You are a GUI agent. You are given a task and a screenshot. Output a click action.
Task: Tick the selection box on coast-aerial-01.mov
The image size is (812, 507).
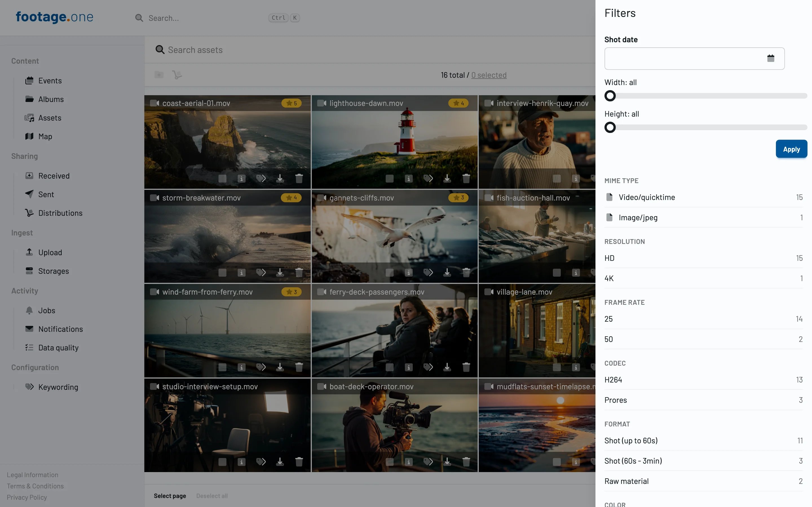point(222,178)
